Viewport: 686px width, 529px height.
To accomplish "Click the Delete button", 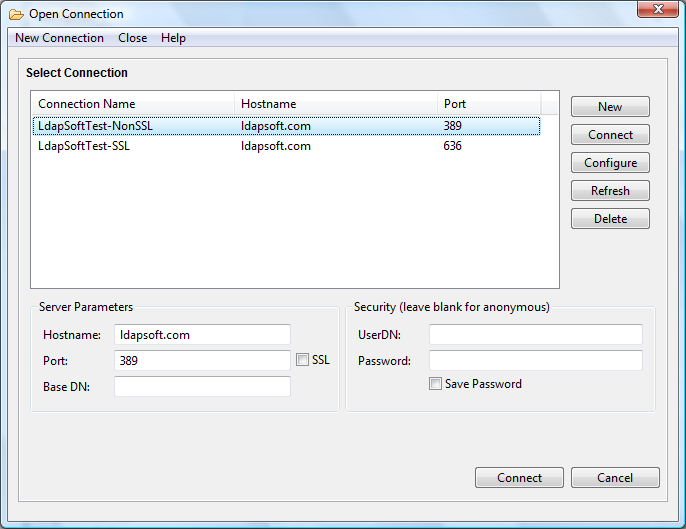I will [610, 219].
